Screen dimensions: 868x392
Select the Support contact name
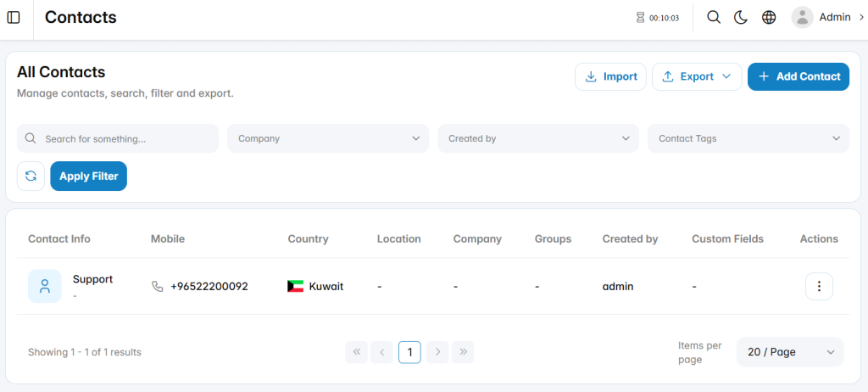coord(92,279)
